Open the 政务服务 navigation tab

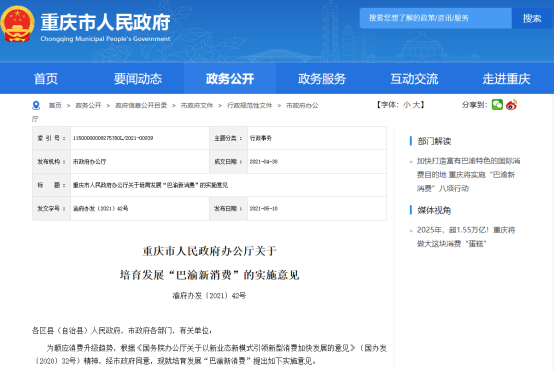(322, 78)
